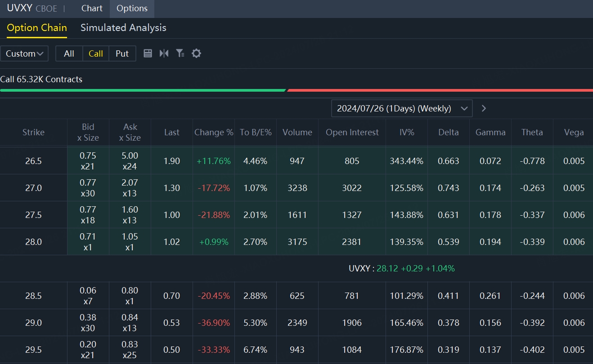Click the -36.90% change value

[x=214, y=323]
